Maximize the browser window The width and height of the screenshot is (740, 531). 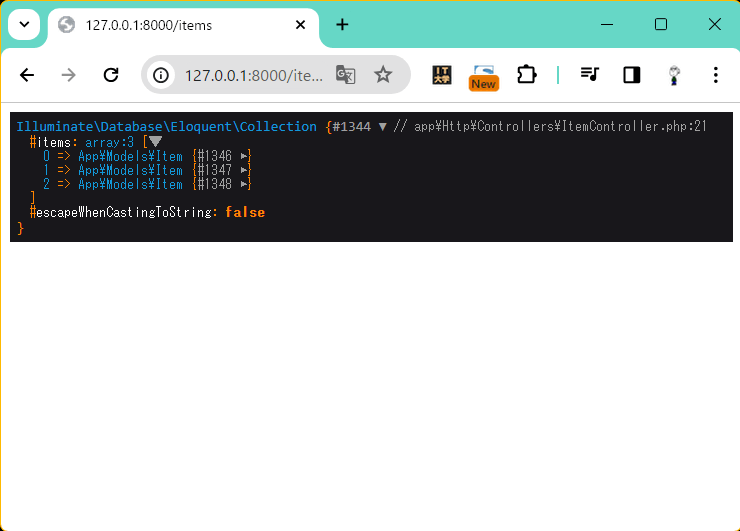661,24
